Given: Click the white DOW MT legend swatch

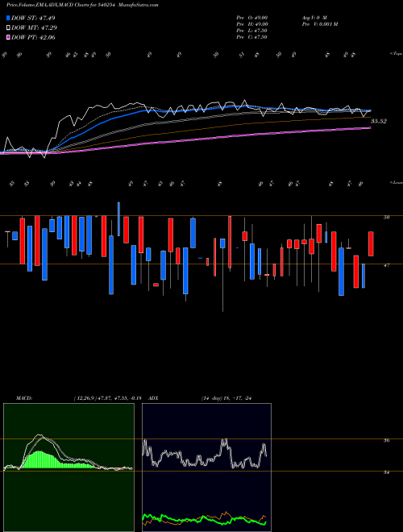Looking at the screenshot, I should pos(9,28).
